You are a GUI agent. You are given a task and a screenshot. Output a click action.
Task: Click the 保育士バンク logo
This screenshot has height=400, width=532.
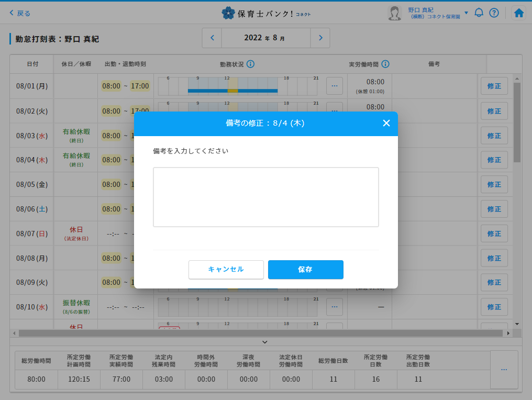[x=265, y=13]
